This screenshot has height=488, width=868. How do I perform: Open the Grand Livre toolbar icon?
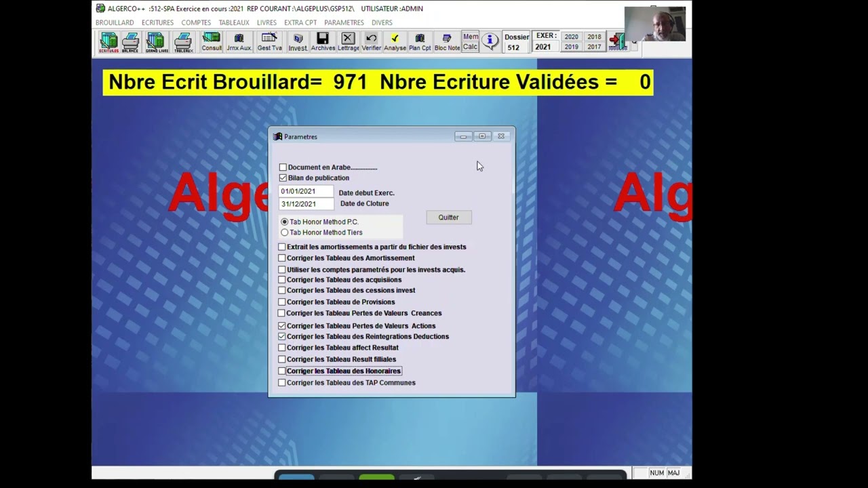click(x=157, y=42)
